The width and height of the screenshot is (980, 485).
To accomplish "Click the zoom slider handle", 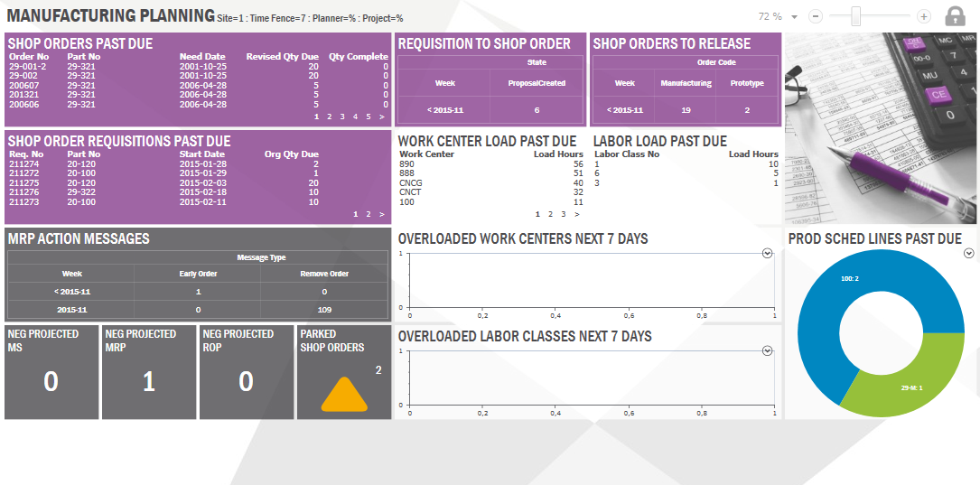I will click(855, 16).
